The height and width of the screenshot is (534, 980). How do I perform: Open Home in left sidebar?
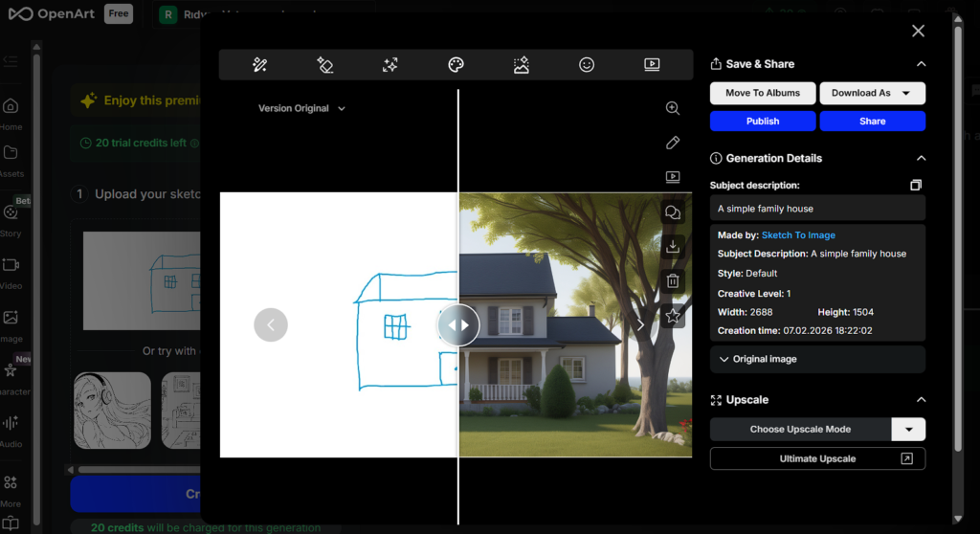tap(11, 114)
